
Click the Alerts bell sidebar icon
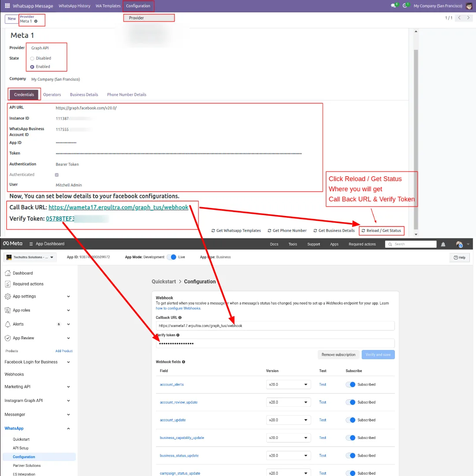[7, 324]
